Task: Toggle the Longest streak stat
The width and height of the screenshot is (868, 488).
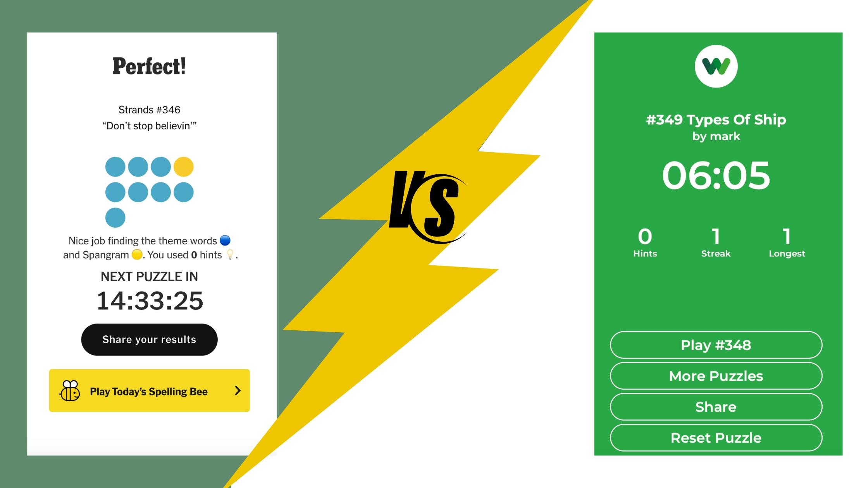Action: [x=786, y=242]
